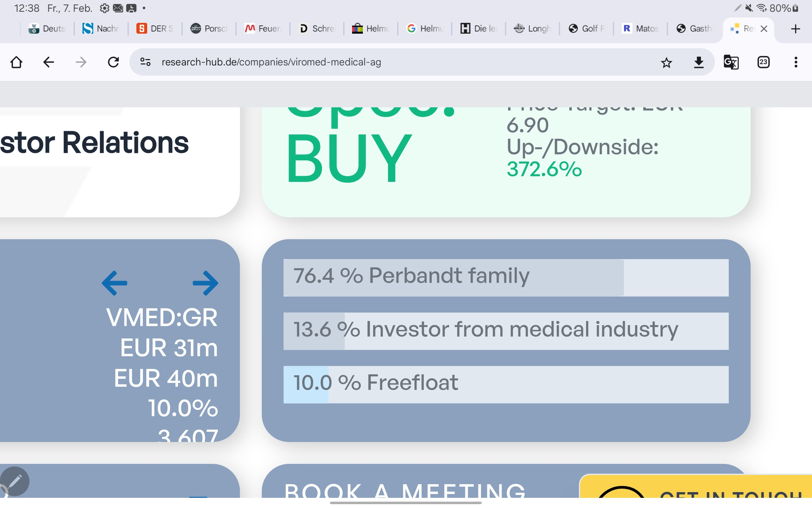The width and height of the screenshot is (812, 508).
Task: Navigate forward in browser history
Action: [x=81, y=62]
